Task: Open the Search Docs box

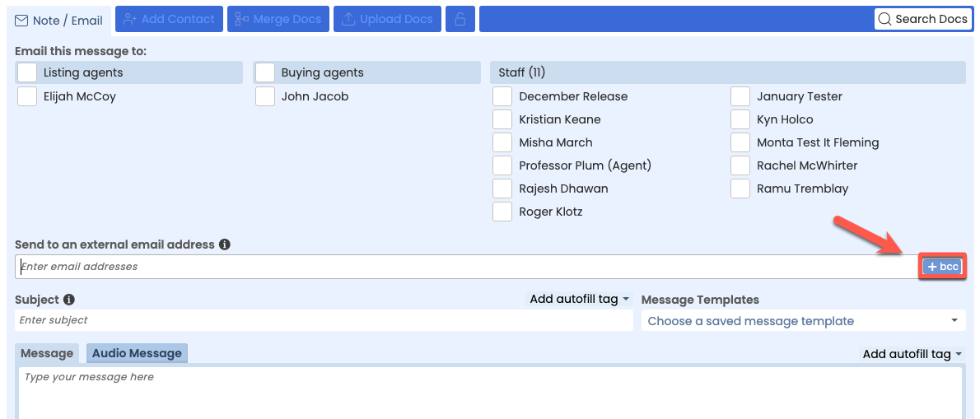Action: tap(922, 19)
